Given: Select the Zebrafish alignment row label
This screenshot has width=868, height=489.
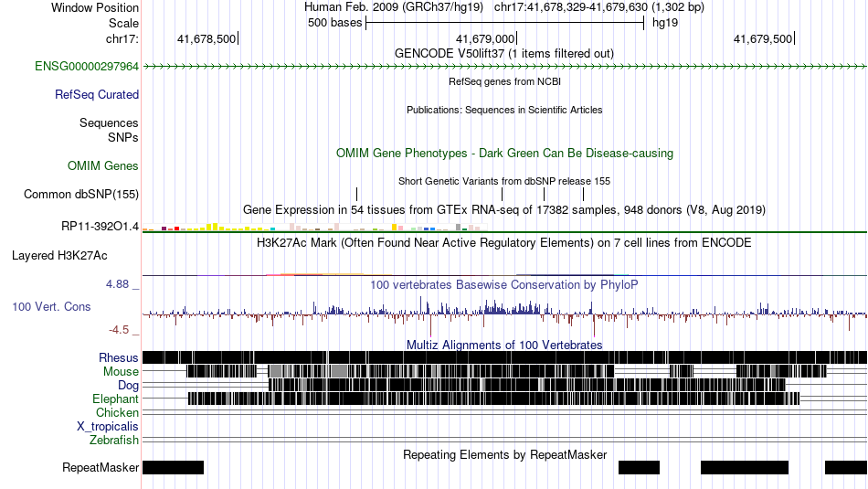Looking at the screenshot, I should [x=114, y=441].
